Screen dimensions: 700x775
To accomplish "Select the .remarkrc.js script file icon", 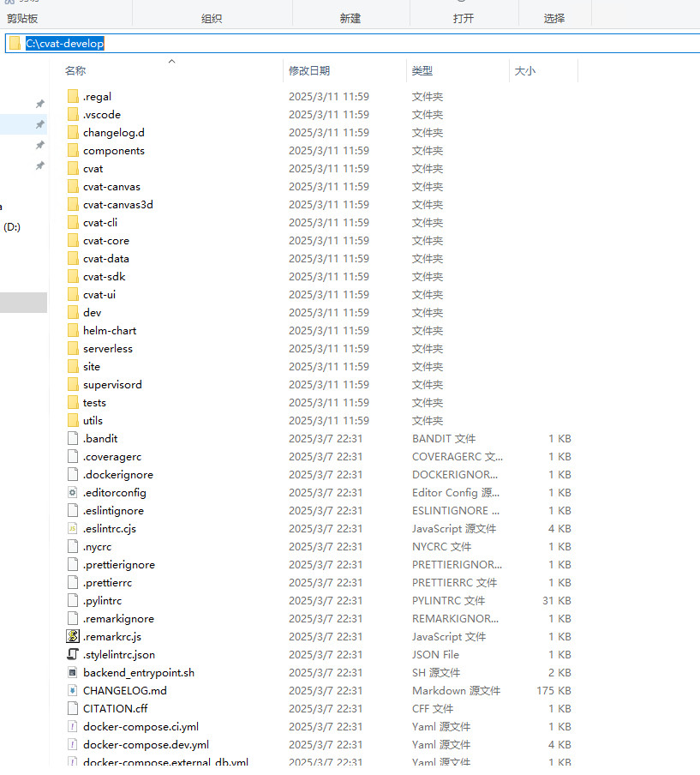I will (73, 636).
